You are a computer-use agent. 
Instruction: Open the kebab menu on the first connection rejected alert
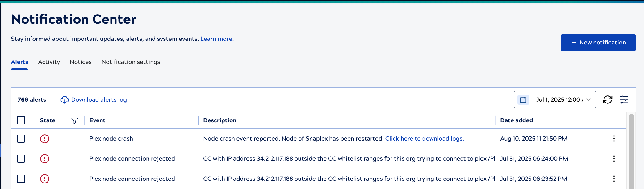613,158
